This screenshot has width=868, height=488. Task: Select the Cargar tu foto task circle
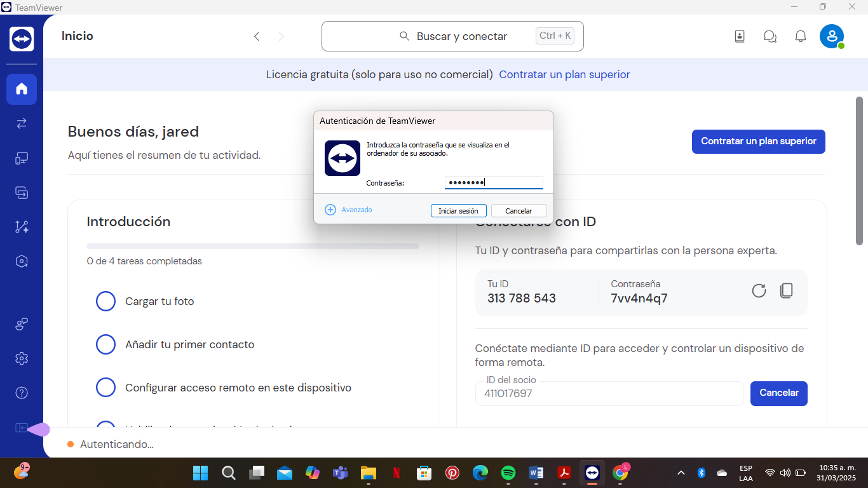pyautogui.click(x=105, y=301)
